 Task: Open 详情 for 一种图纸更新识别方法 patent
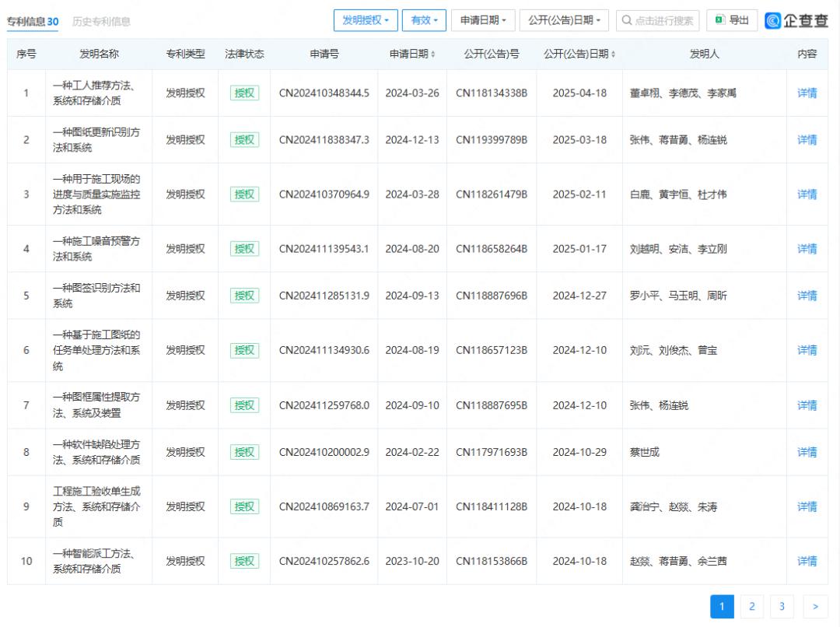coord(807,140)
